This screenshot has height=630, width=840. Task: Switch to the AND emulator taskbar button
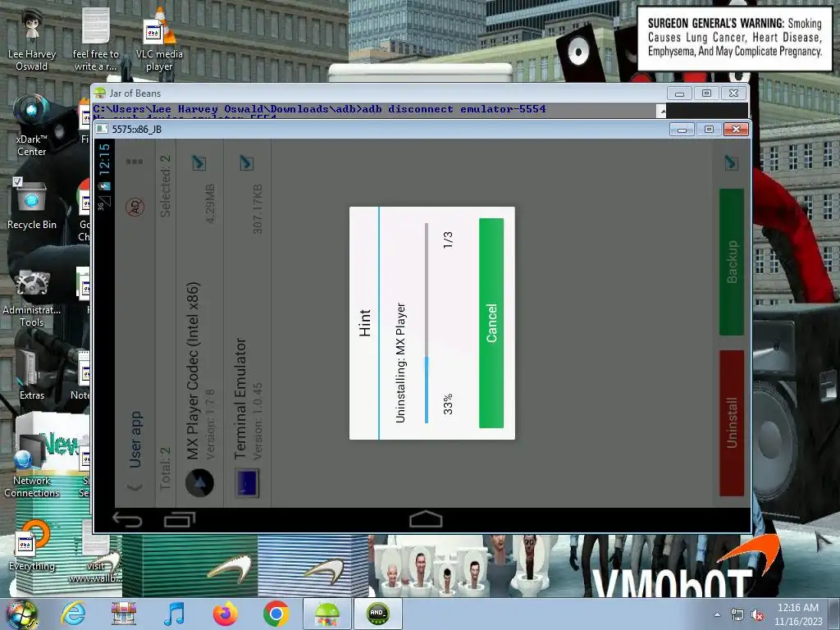coord(377,614)
